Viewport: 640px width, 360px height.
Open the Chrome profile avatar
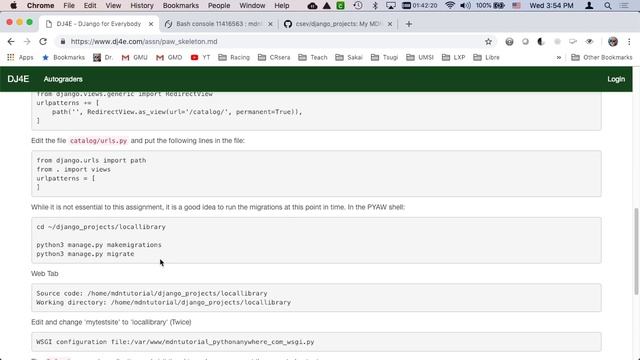point(613,42)
